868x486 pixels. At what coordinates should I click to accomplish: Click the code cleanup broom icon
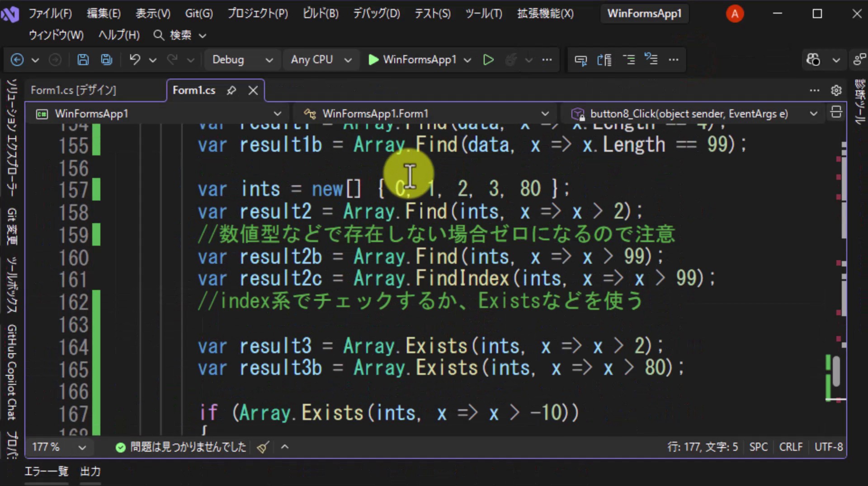click(263, 447)
